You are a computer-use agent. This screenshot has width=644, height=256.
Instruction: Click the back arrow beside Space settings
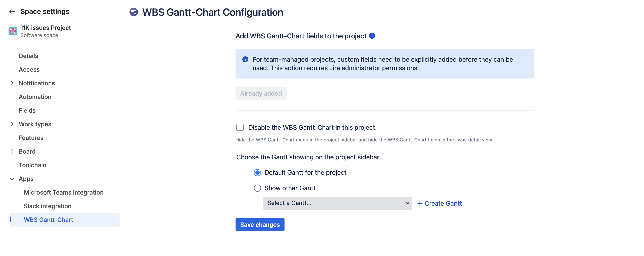[12, 12]
